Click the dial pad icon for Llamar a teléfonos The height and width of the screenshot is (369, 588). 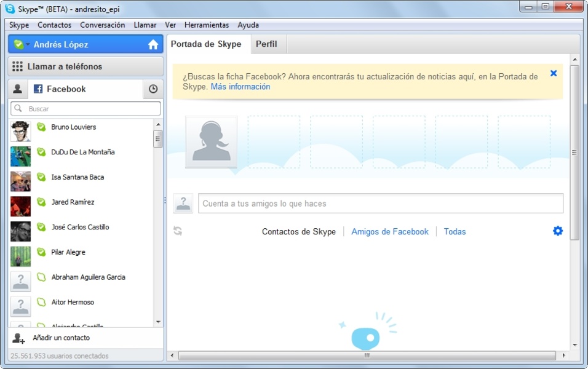pyautogui.click(x=17, y=66)
